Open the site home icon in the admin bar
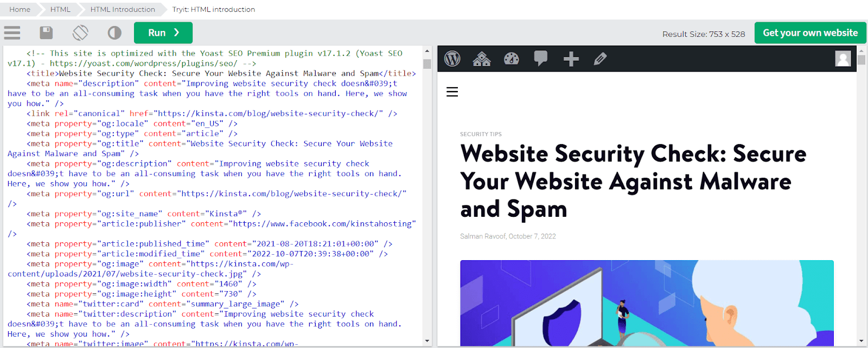Image resolution: width=868 pixels, height=348 pixels. [x=482, y=59]
